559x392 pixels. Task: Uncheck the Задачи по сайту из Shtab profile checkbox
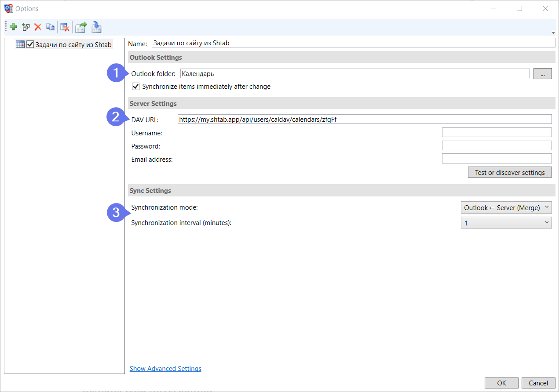coord(30,44)
